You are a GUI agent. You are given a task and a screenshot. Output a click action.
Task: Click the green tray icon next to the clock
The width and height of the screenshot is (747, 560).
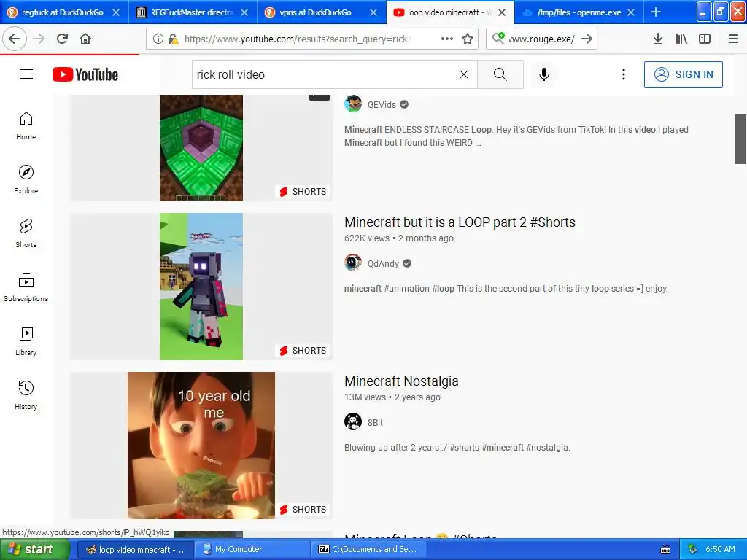(693, 550)
